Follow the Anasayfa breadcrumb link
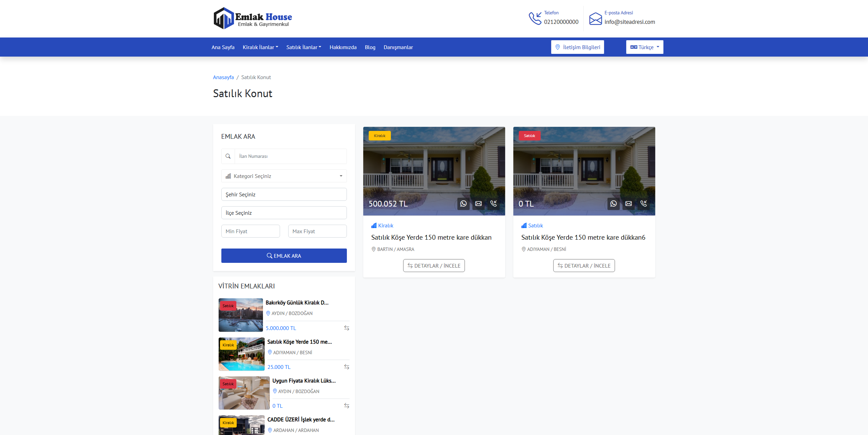 [223, 77]
